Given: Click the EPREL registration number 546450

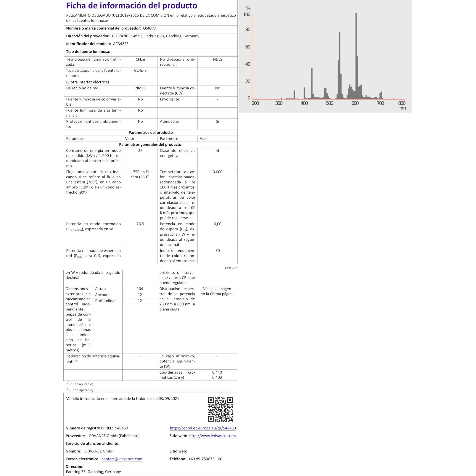Looking at the screenshot, I should (x=121, y=428).
